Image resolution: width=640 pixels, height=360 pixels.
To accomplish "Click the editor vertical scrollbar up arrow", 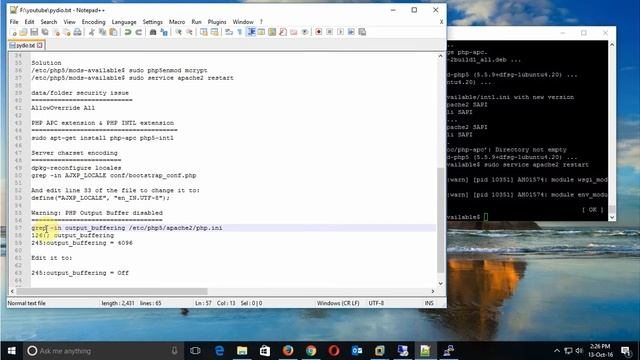I will [x=440, y=56].
